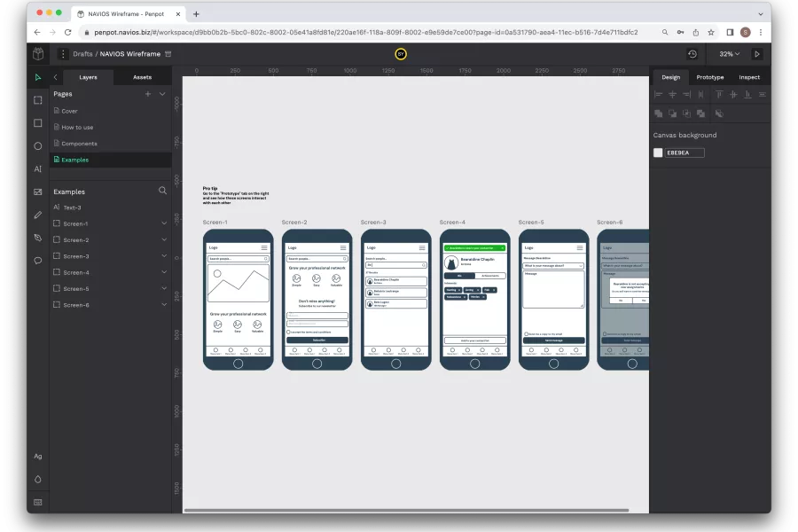Image resolution: width=798 pixels, height=532 pixels.
Task: Align selection to left edge icon
Action: tap(658, 94)
